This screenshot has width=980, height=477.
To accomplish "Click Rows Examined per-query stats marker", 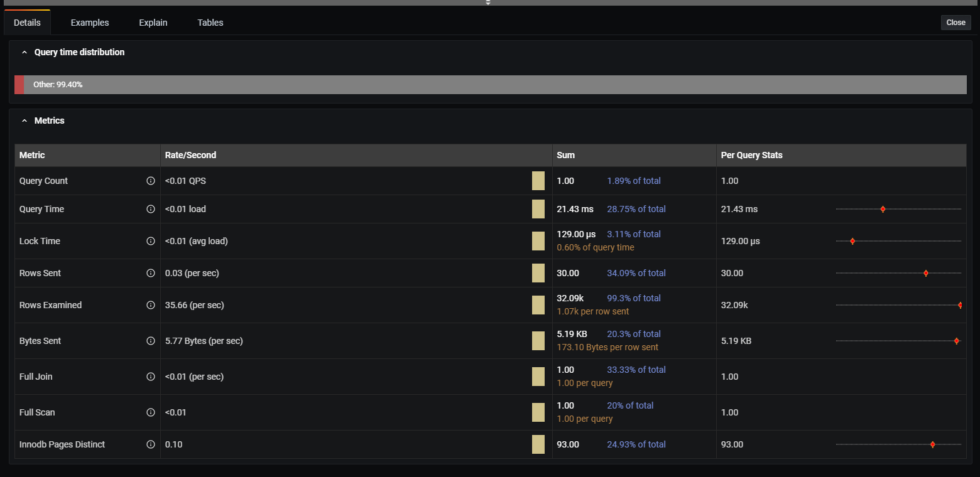I will click(960, 305).
